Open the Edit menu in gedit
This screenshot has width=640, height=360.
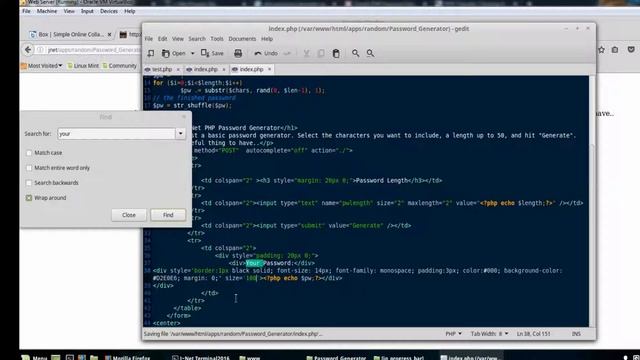162,39
